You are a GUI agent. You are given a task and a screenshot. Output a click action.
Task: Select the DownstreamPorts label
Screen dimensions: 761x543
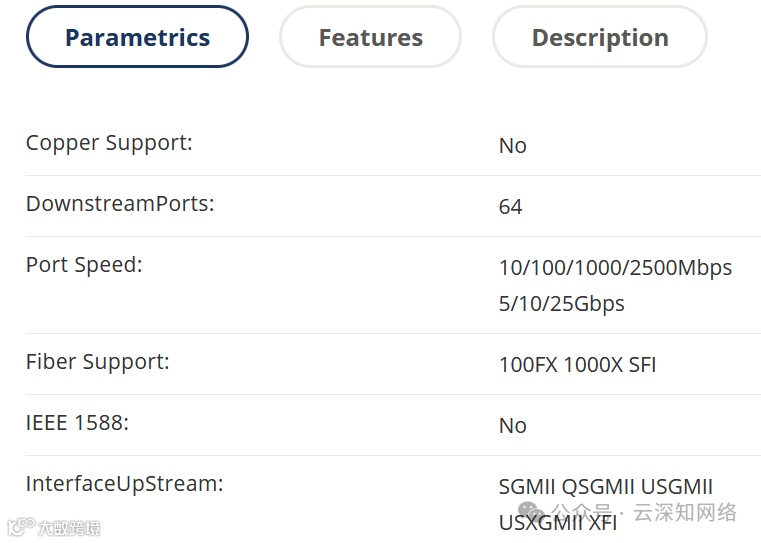[x=120, y=204]
